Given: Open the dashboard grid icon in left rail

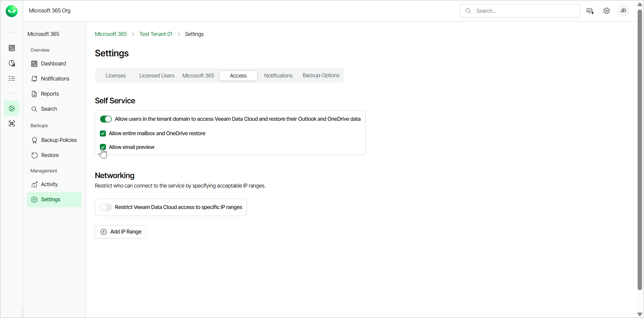Looking at the screenshot, I should point(12,48).
